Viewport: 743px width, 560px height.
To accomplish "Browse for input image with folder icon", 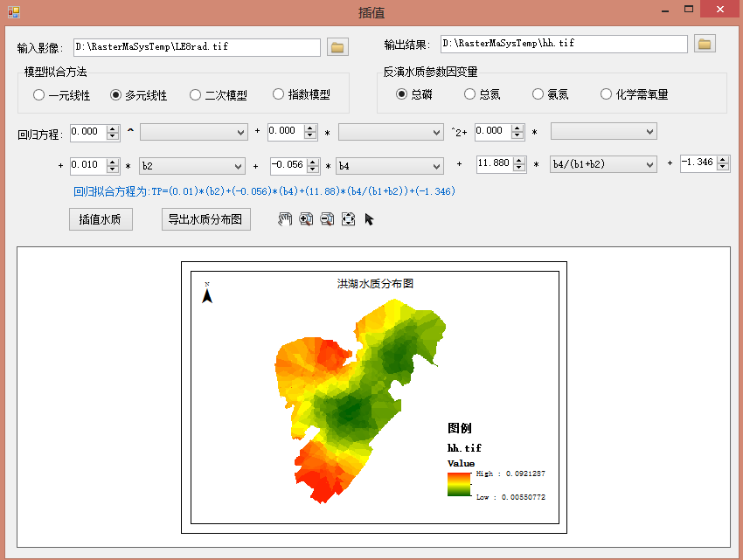I will tap(337, 47).
